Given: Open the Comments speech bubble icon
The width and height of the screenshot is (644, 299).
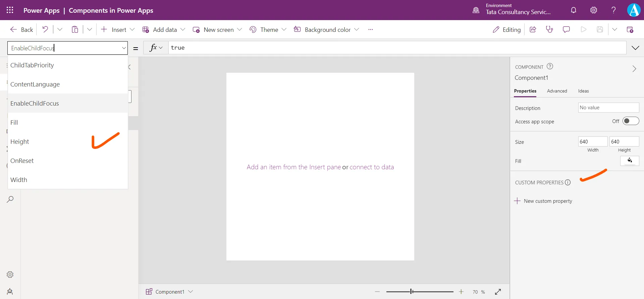Looking at the screenshot, I should [x=566, y=29].
